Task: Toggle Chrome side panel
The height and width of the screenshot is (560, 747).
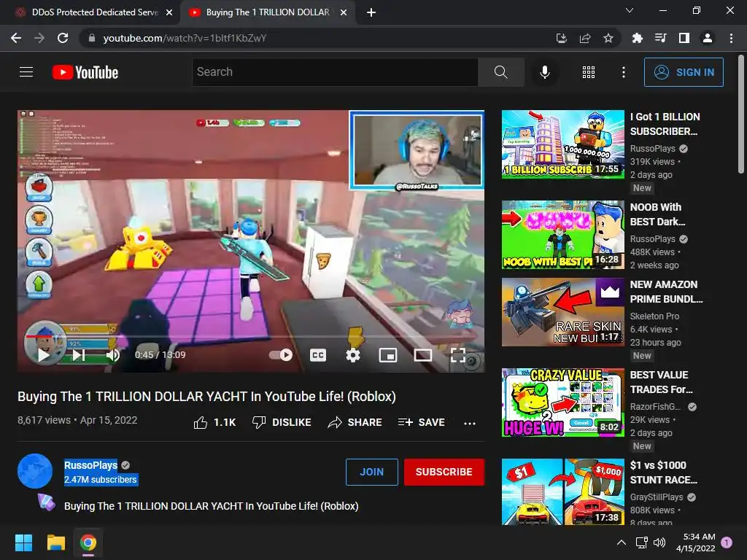Action: tap(684, 38)
